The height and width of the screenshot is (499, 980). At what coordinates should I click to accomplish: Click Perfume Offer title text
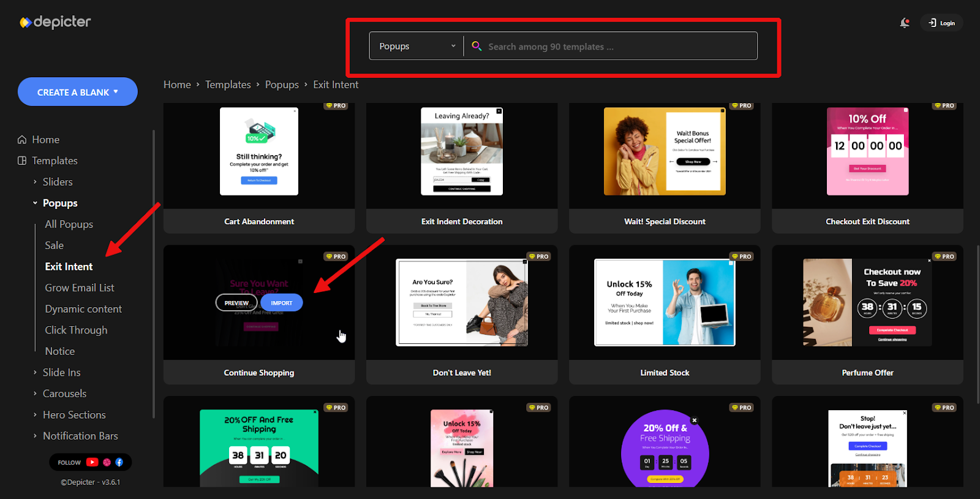[x=867, y=373]
